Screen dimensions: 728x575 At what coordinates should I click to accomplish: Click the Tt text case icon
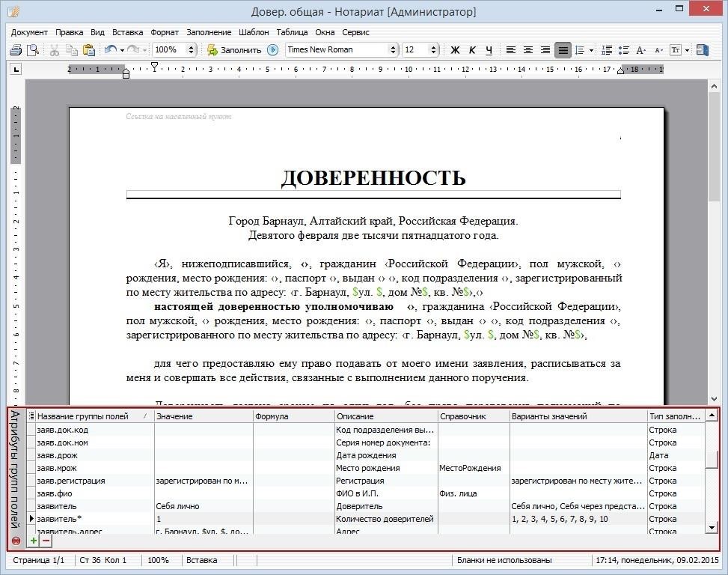pos(676,49)
